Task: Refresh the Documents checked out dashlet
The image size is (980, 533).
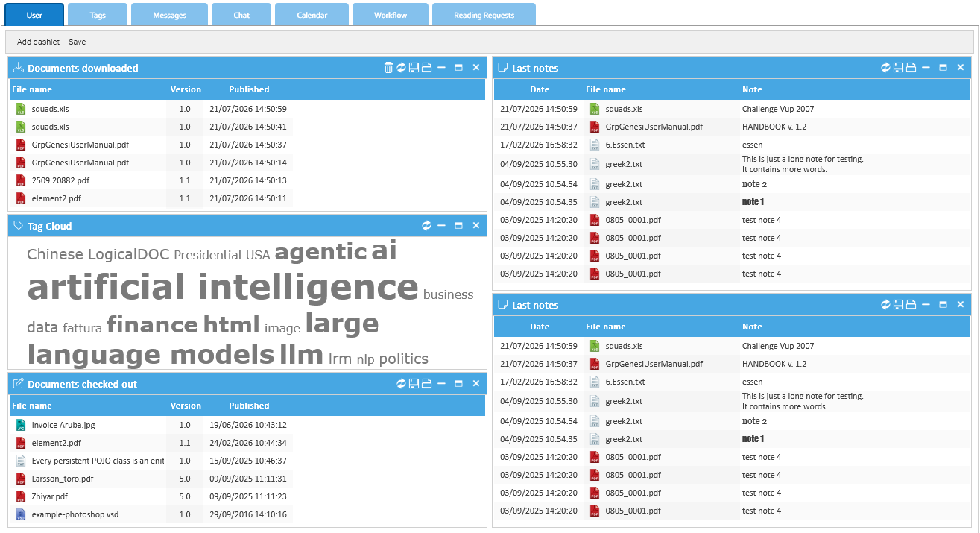Action: click(x=401, y=384)
